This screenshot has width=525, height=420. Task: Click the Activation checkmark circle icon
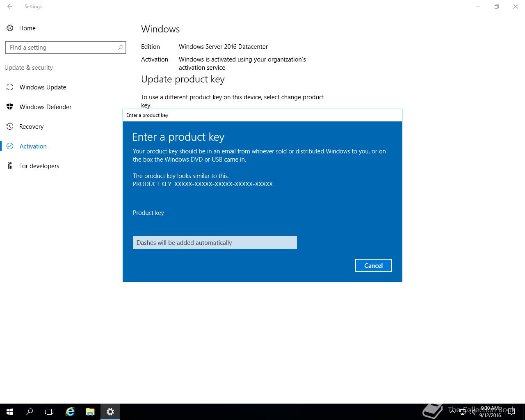point(10,146)
